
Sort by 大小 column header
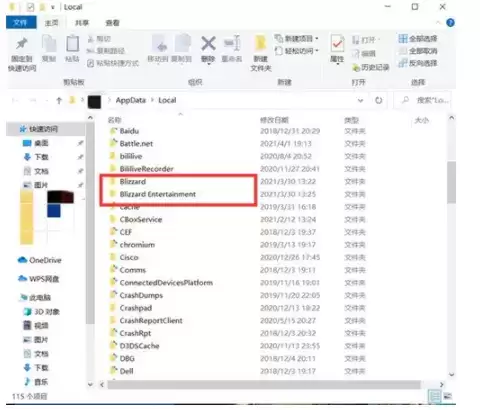[422, 120]
